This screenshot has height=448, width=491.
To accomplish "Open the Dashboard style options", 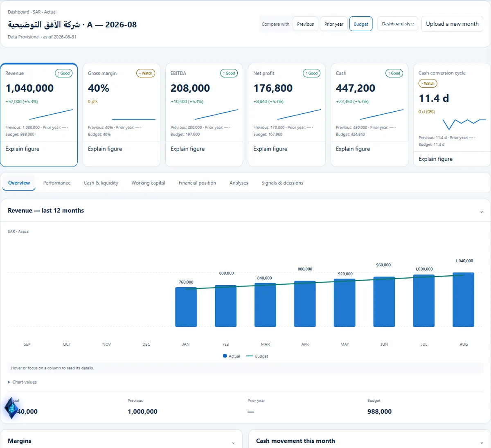I will click(398, 24).
